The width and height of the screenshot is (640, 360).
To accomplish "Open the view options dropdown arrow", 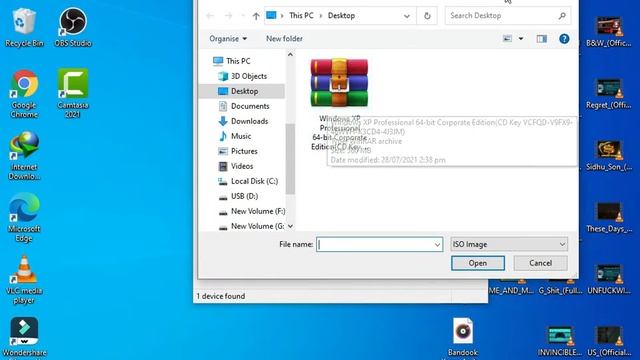I will [521, 39].
